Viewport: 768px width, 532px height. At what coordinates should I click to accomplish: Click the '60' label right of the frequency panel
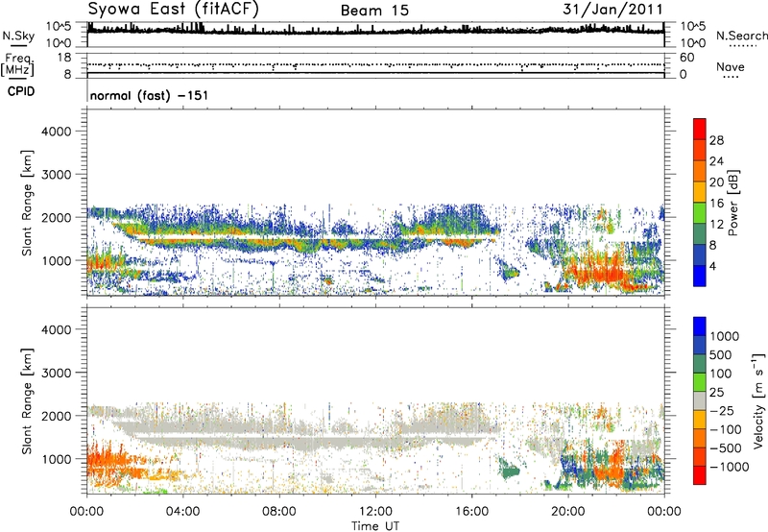[687, 58]
